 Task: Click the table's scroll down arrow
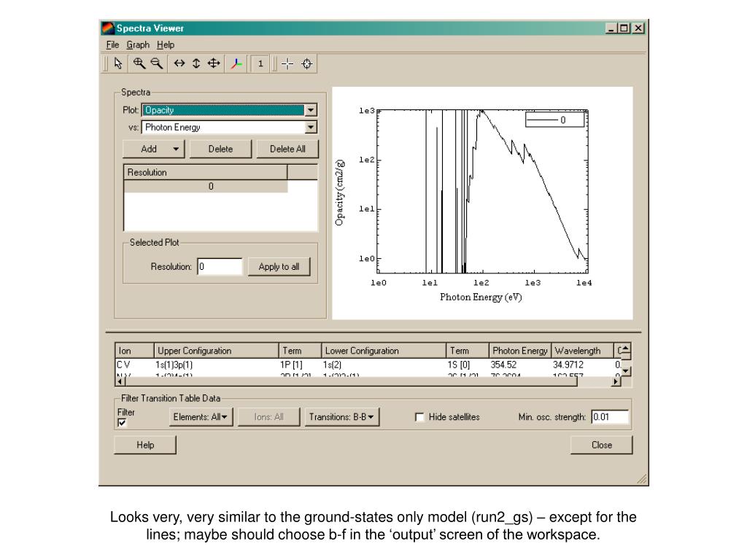626,370
